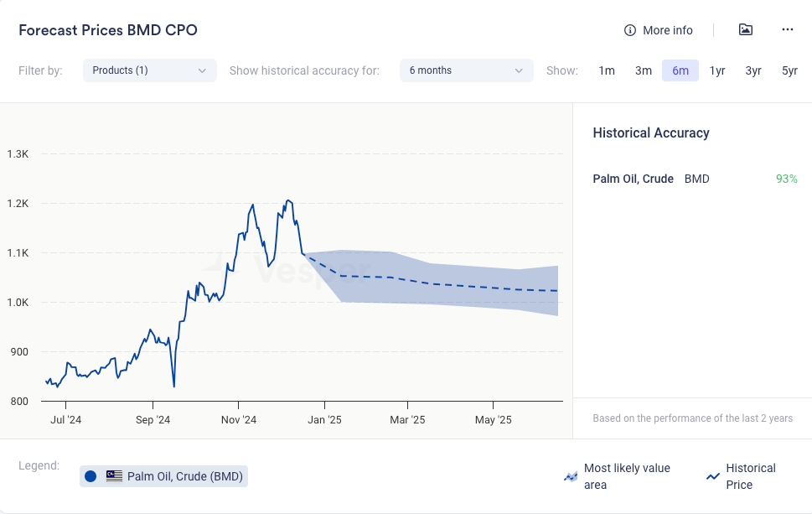Show the 5yr time range
Viewport: 812px width, 514px height.
(x=789, y=70)
